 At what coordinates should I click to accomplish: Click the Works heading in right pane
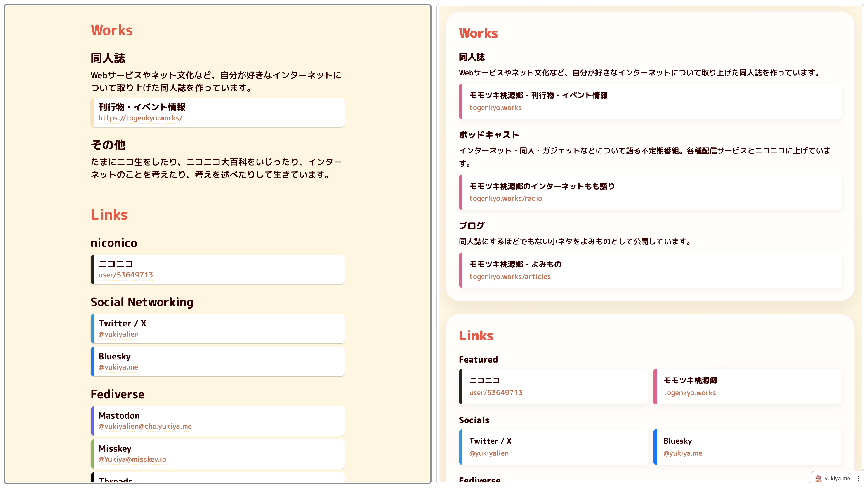(x=478, y=33)
